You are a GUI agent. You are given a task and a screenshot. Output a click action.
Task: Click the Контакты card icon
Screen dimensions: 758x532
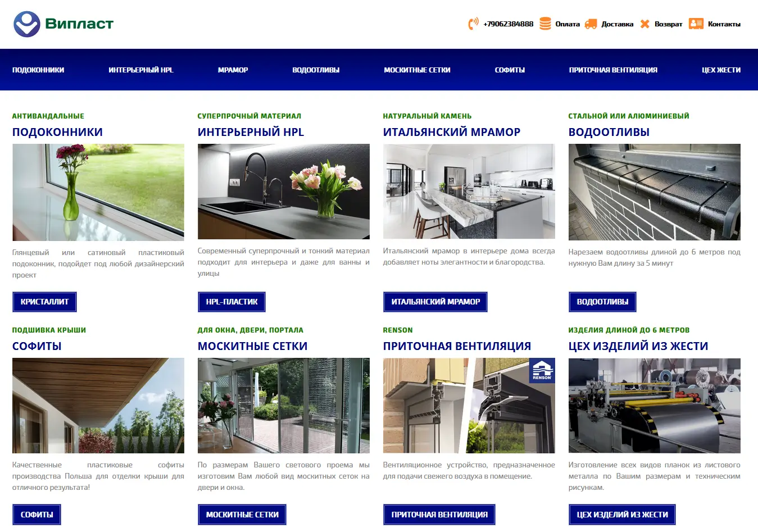click(x=696, y=24)
